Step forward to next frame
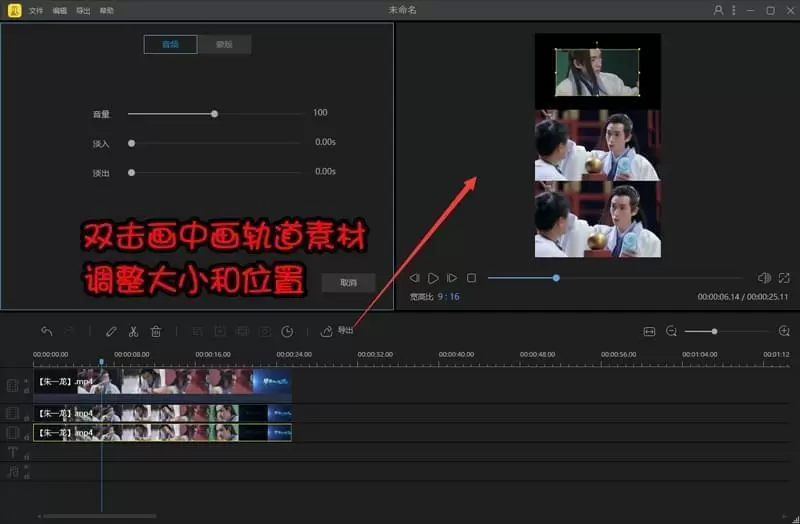 click(452, 278)
